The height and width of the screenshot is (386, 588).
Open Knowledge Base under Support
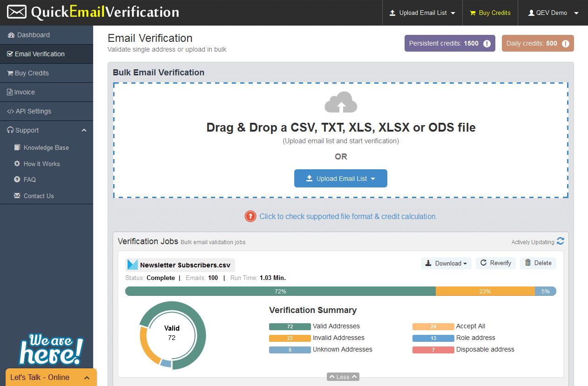point(46,147)
